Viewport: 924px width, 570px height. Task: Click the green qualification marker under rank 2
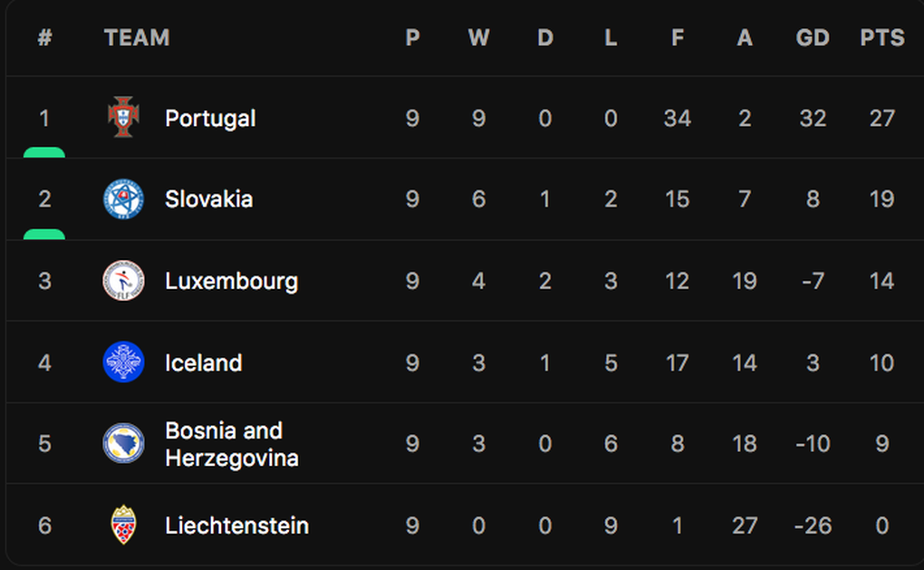pyautogui.click(x=44, y=234)
